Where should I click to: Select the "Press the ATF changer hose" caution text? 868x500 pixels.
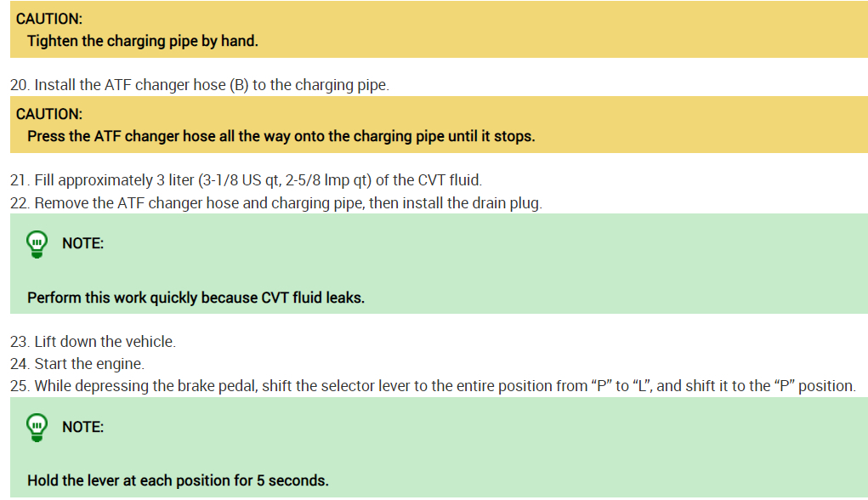pos(281,136)
